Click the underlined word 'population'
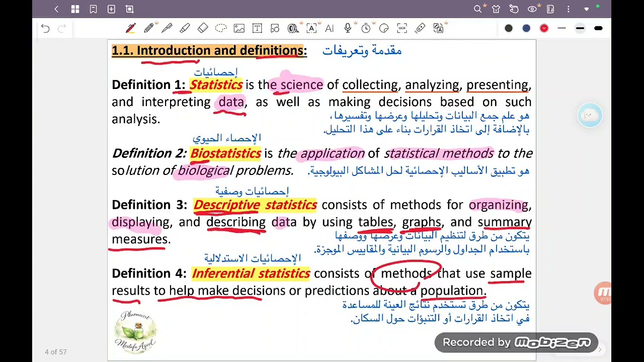The image size is (644, 362). (x=451, y=291)
